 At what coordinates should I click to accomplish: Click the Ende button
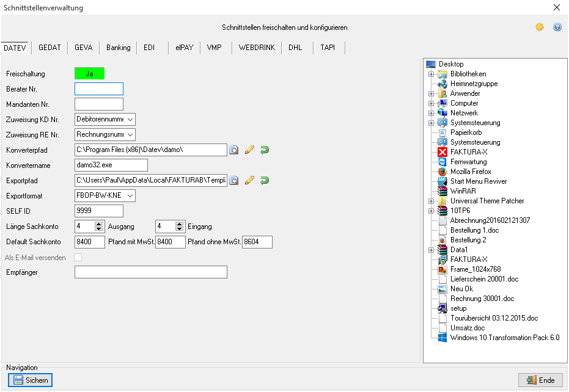pyautogui.click(x=540, y=380)
